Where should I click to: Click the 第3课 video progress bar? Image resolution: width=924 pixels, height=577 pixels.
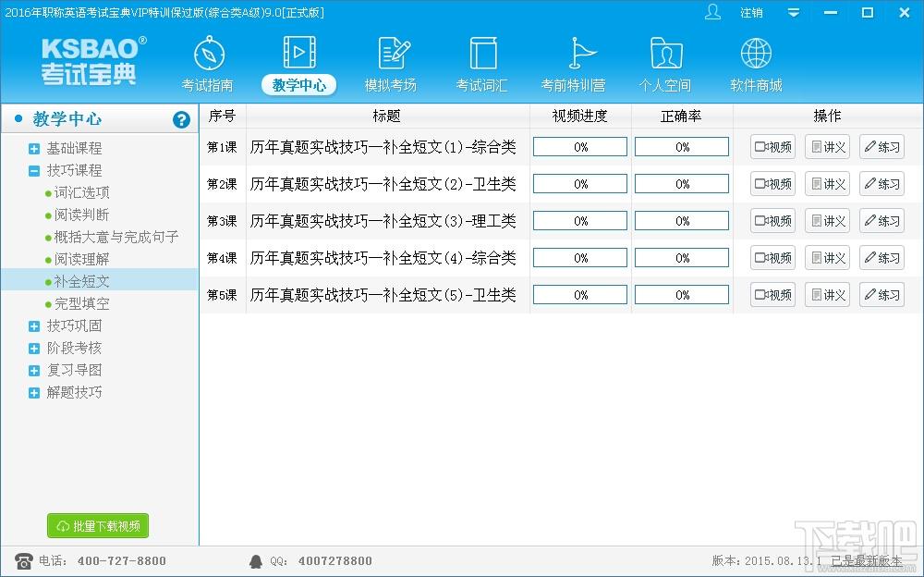(580, 221)
